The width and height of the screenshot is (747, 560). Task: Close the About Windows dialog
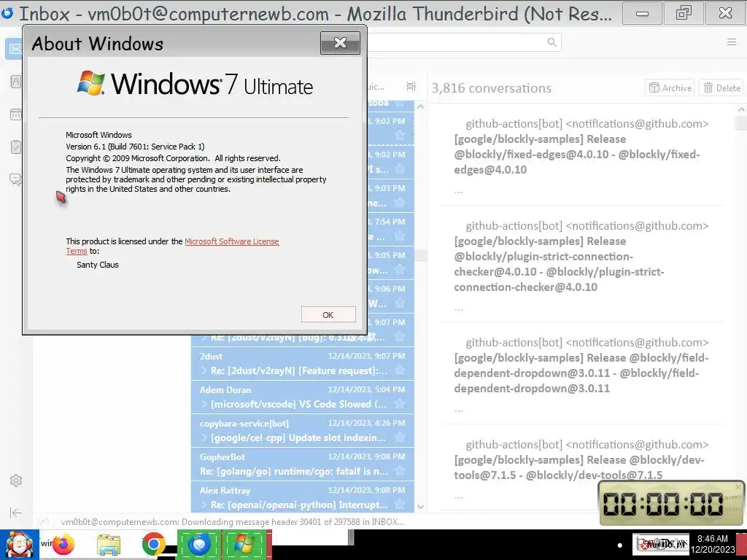340,43
